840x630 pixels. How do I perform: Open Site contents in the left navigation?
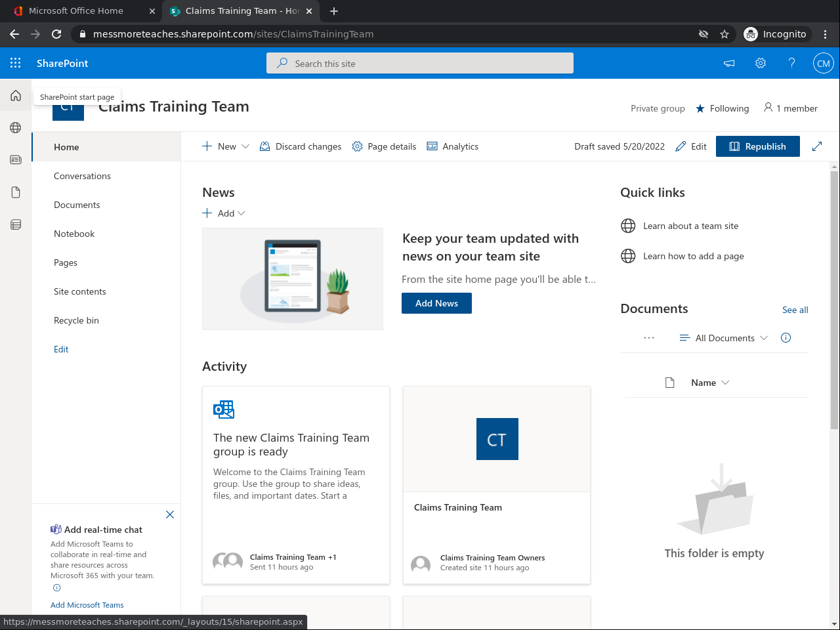coord(80,291)
